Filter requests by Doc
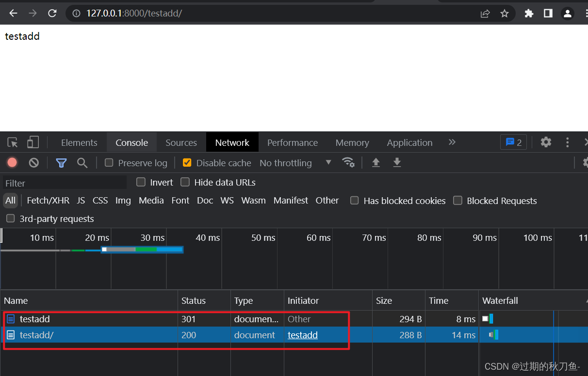The width and height of the screenshot is (588, 376). 205,201
